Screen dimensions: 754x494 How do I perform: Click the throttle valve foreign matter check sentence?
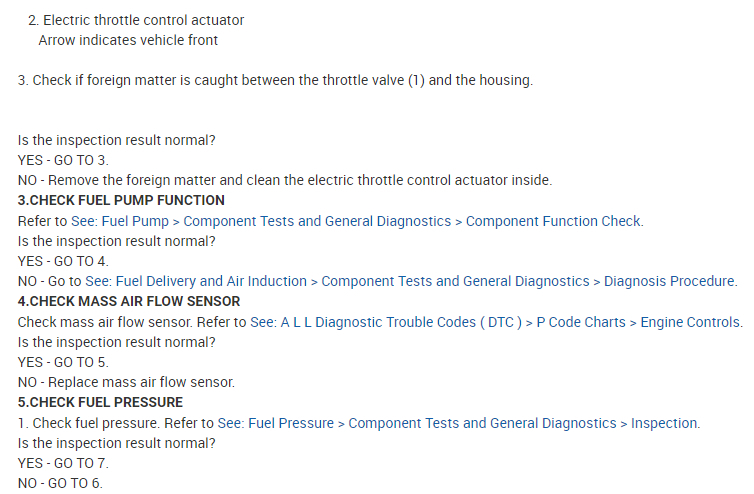click(x=275, y=80)
